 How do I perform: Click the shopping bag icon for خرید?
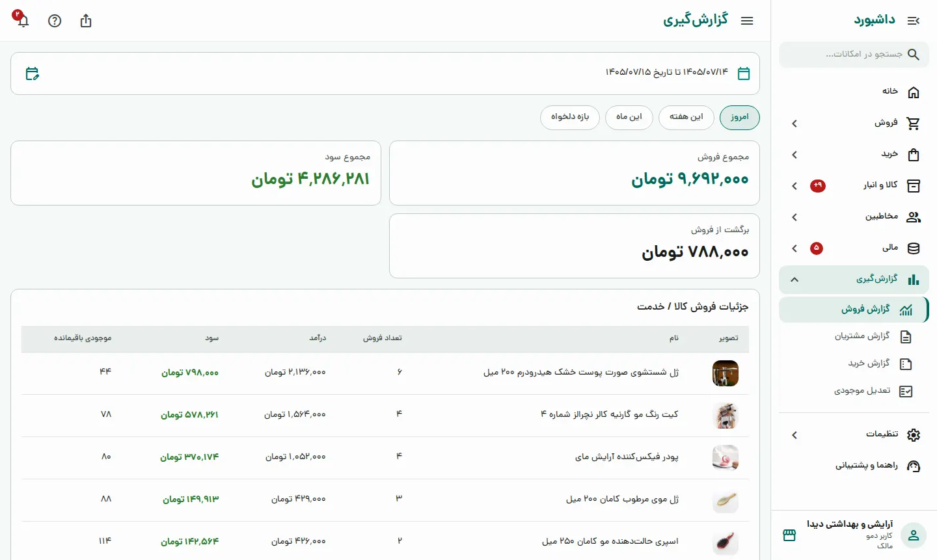tap(914, 155)
